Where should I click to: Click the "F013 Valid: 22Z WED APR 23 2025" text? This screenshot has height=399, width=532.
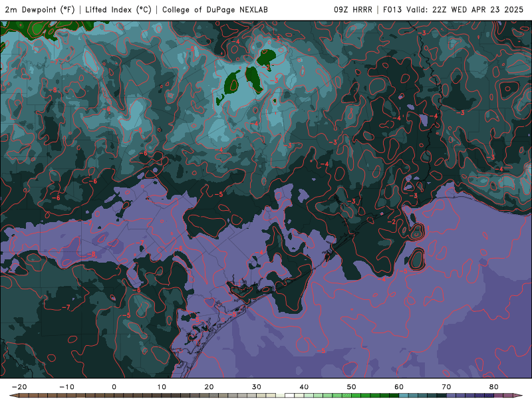[454, 10]
